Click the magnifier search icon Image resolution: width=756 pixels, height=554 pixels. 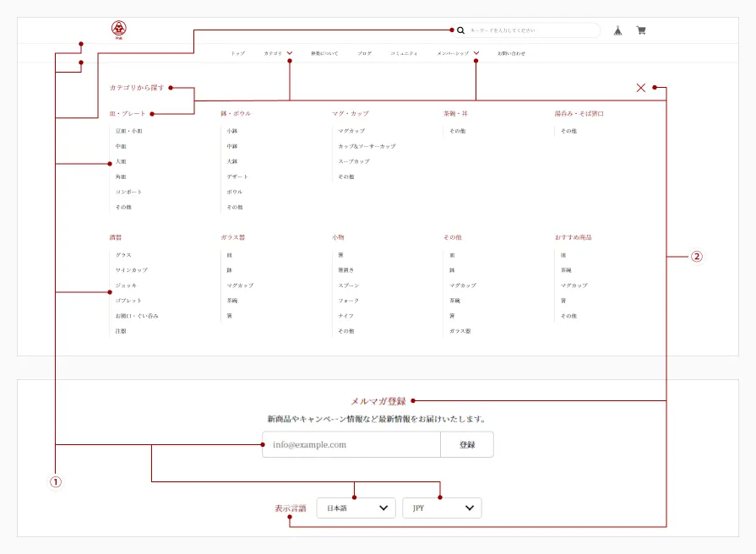point(460,30)
